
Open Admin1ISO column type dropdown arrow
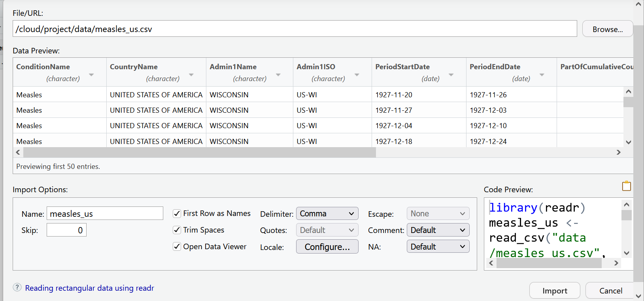click(357, 75)
